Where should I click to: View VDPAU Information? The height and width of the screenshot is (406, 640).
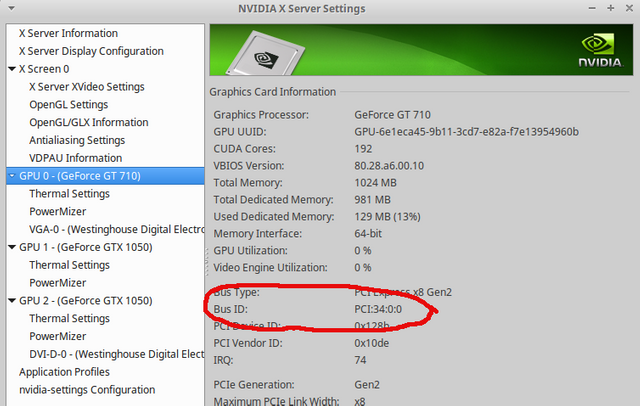click(76, 158)
